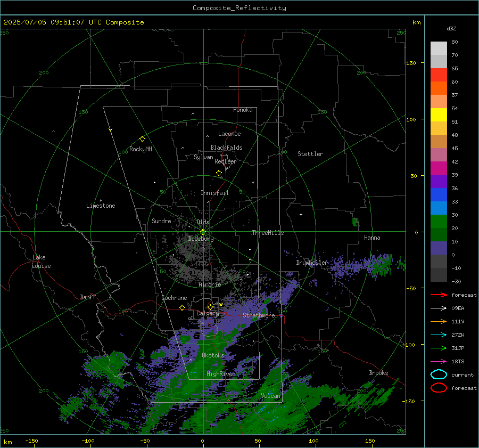
Task: Click the Sundre city label
Action: coord(161,221)
